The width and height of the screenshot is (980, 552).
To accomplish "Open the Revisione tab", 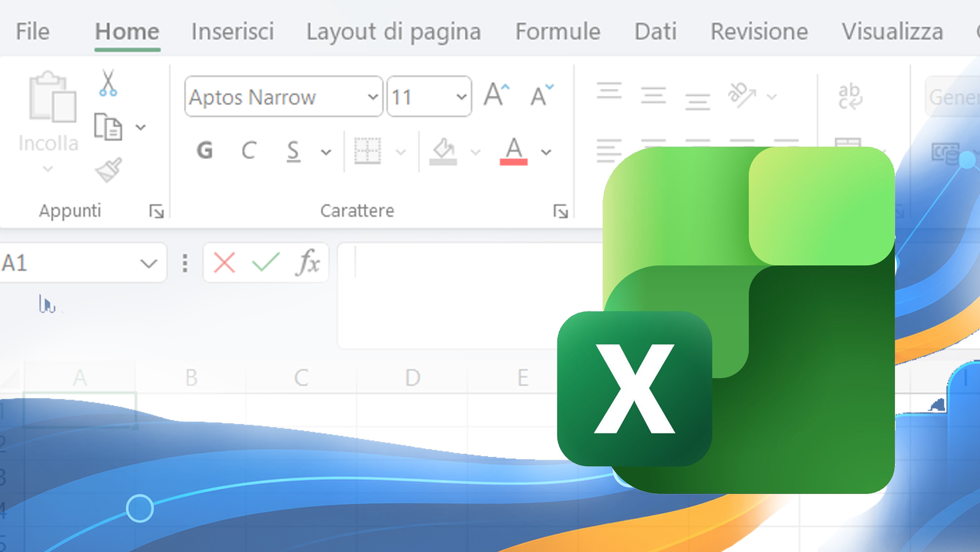I will click(759, 32).
